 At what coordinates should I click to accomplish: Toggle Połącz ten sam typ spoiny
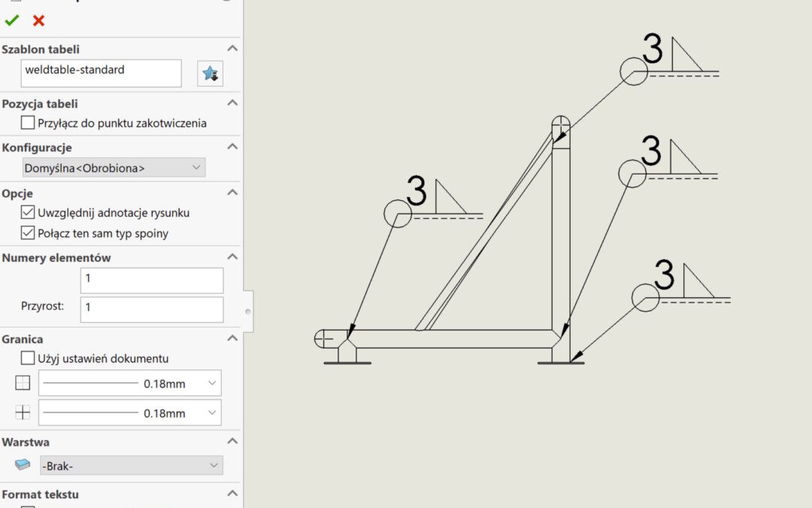click(28, 233)
